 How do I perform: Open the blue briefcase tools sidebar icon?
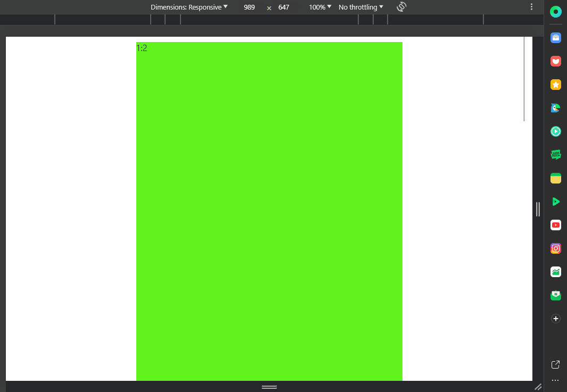click(555, 38)
